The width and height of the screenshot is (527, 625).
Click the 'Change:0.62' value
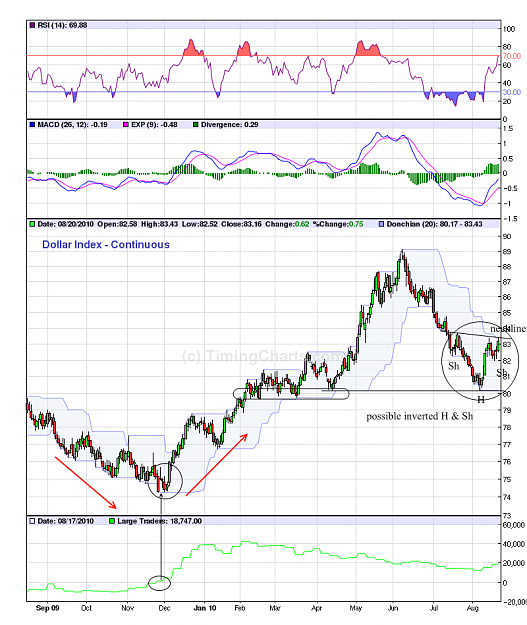pyautogui.click(x=287, y=224)
